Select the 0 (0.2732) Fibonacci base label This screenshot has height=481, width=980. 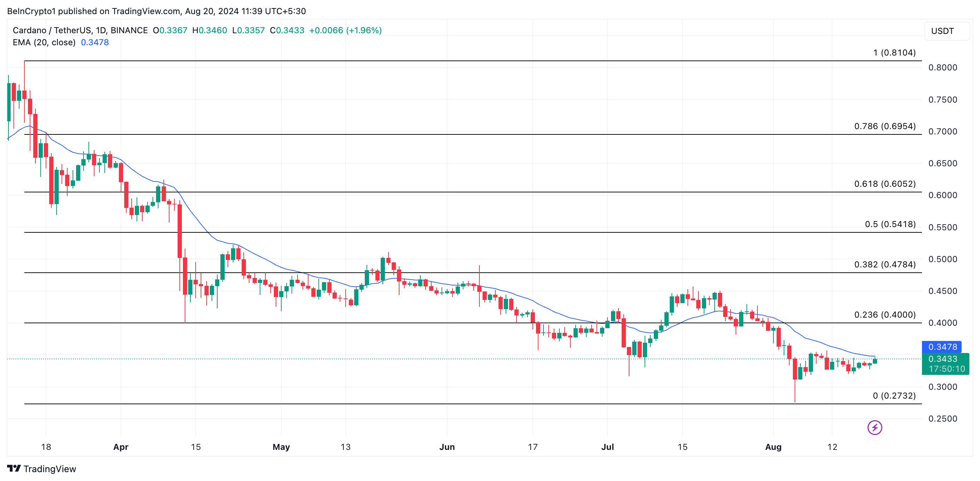[x=894, y=395]
